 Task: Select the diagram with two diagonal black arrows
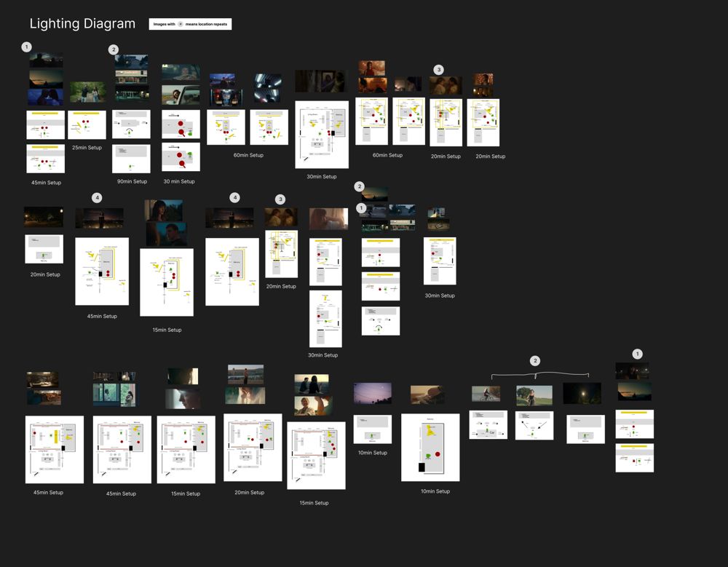point(534,426)
